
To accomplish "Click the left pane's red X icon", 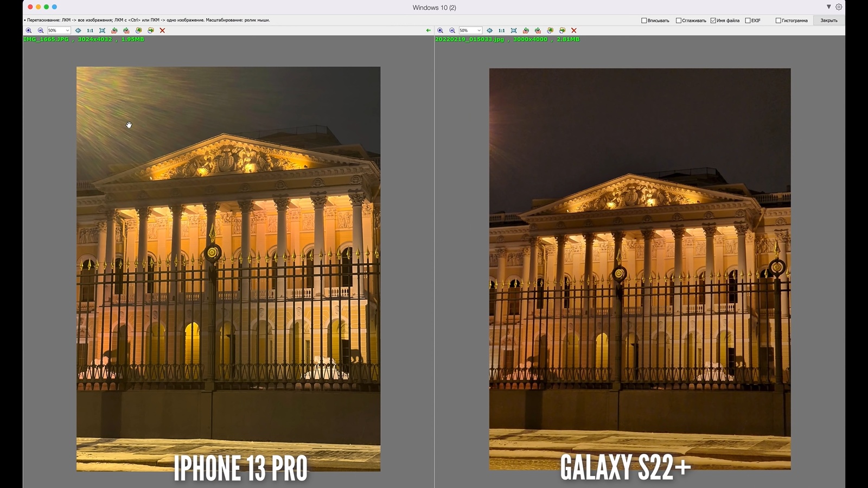I will [x=162, y=30].
